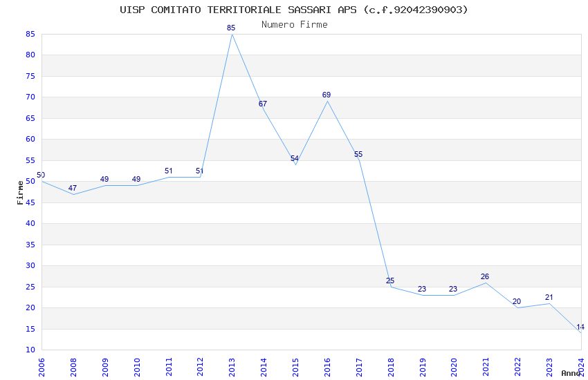Click y-axis tick value 75

(30, 76)
